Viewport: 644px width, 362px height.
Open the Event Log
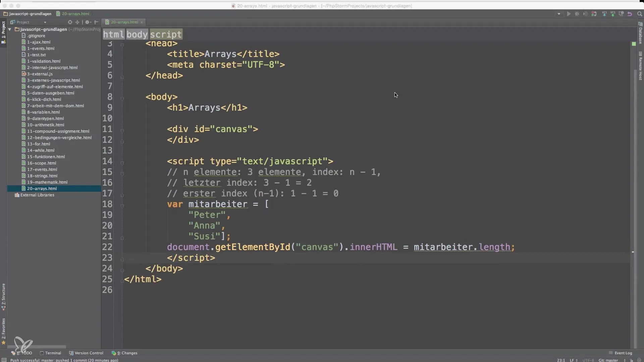click(x=621, y=353)
